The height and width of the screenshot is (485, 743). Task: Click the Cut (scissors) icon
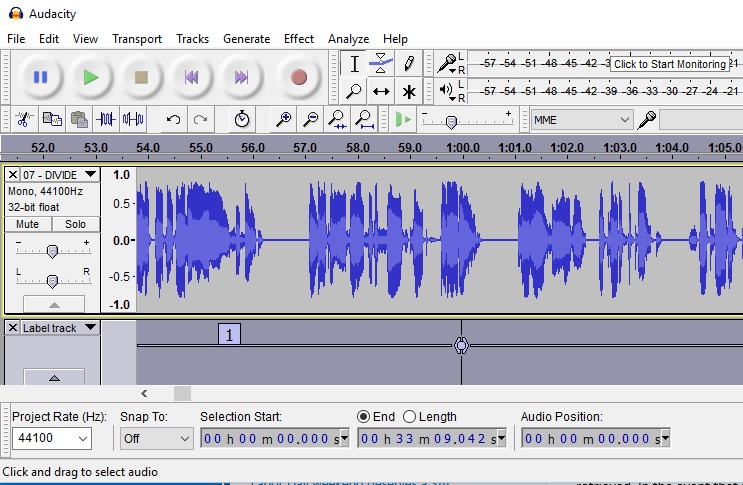click(x=24, y=119)
